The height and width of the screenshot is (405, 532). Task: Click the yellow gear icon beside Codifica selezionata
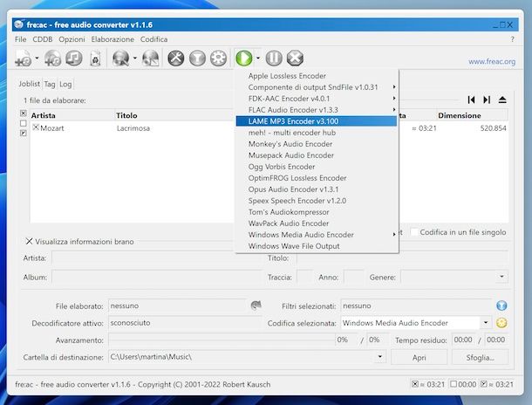tap(501, 322)
